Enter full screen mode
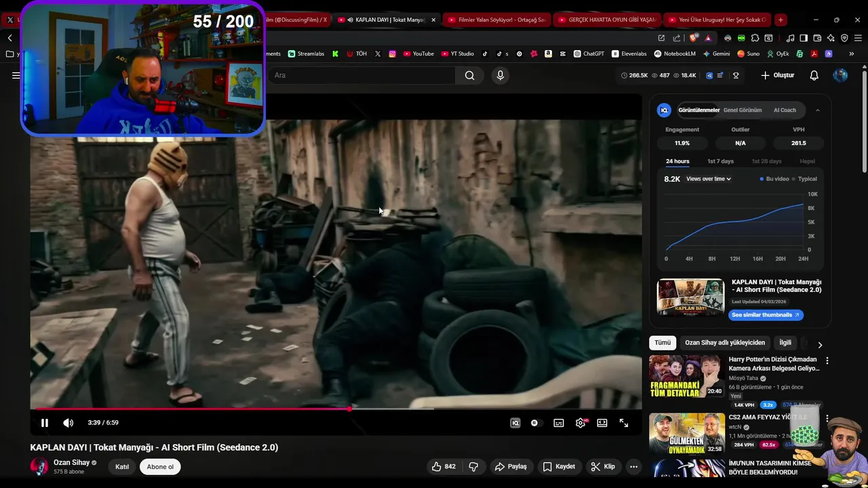The height and width of the screenshot is (488, 868). [624, 423]
